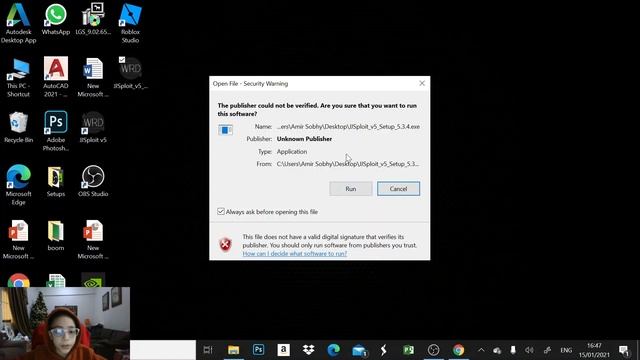Screen dimensions: 640x360
Task: Click Cancel in the security warning dialog
Action: click(x=398, y=189)
